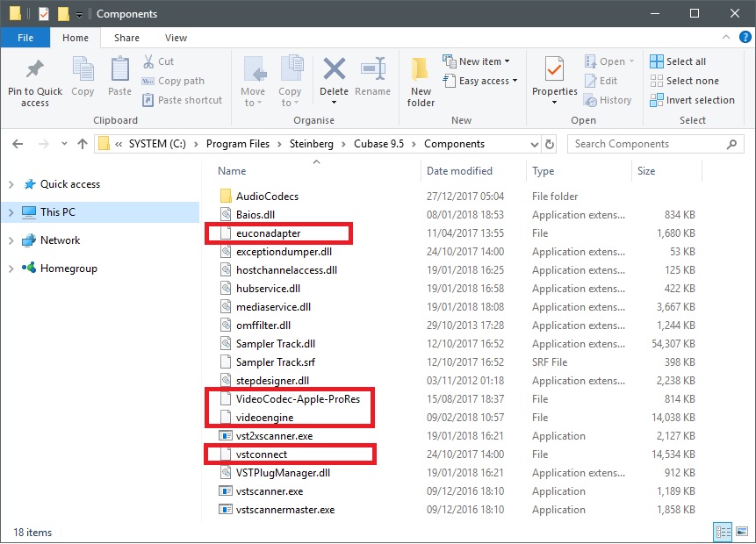This screenshot has height=544, width=756.
Task: Collapse the ribbon with the chevron
Action: (726, 37)
